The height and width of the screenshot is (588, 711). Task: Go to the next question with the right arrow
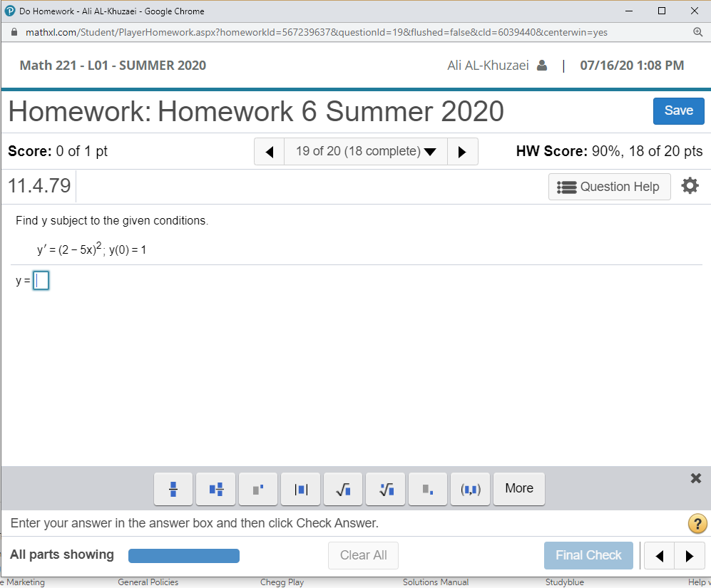tap(462, 151)
